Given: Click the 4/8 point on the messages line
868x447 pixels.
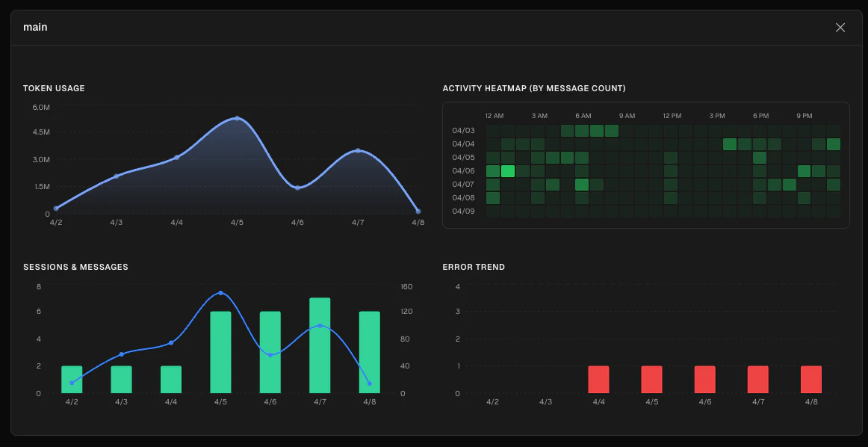Looking at the screenshot, I should point(369,383).
